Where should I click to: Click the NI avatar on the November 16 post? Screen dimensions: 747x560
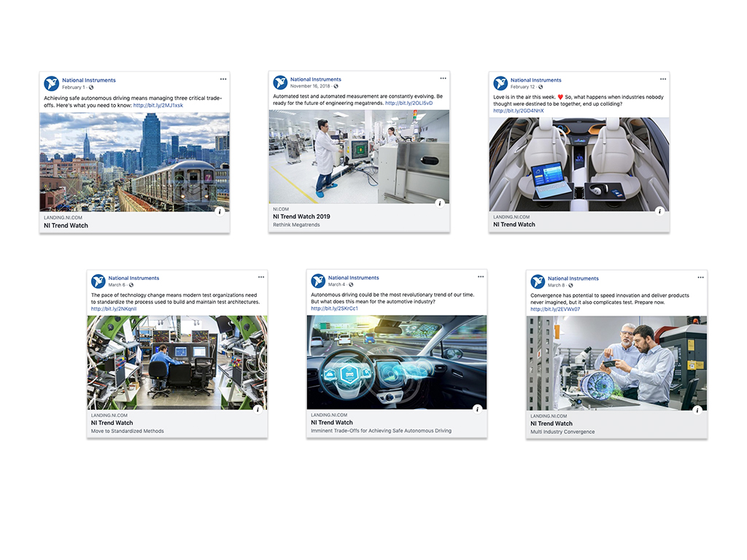tap(280, 82)
